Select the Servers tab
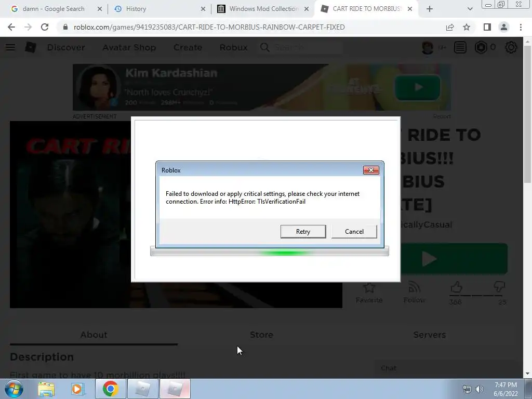 coord(430,335)
